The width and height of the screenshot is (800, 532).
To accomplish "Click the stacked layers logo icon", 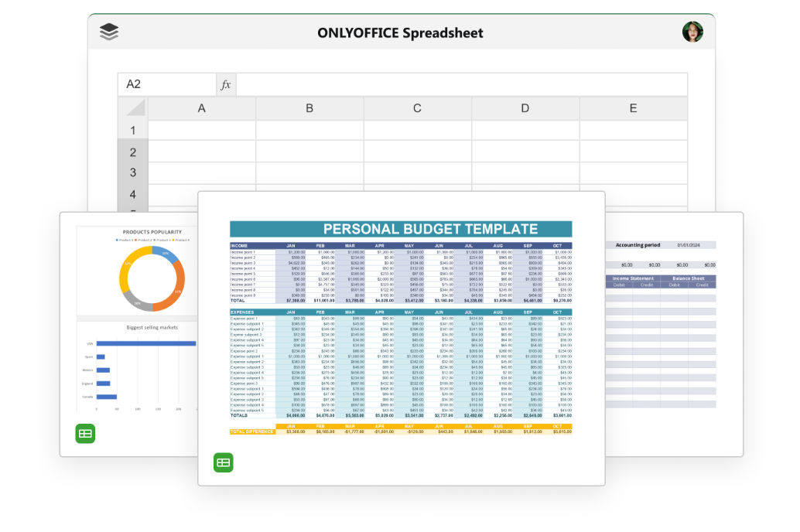I will (109, 32).
